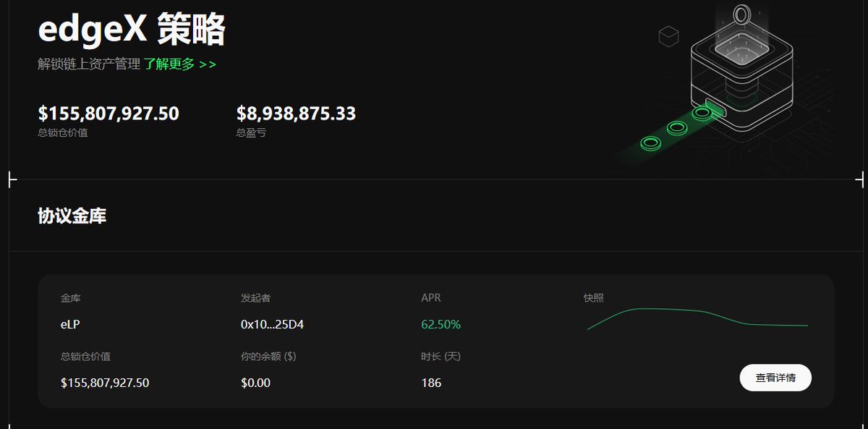Click the eLP vault's $155,807,927.50 value
Viewport: 868px width, 429px height.
(105, 383)
